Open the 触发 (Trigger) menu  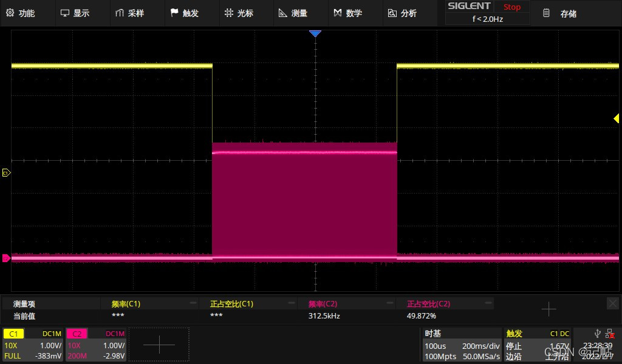(x=185, y=13)
